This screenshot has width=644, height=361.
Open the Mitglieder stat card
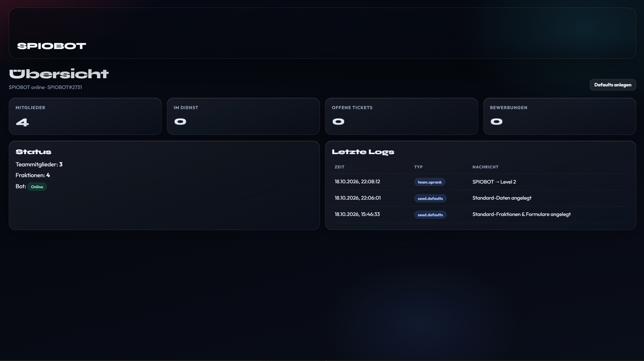pyautogui.click(x=85, y=116)
